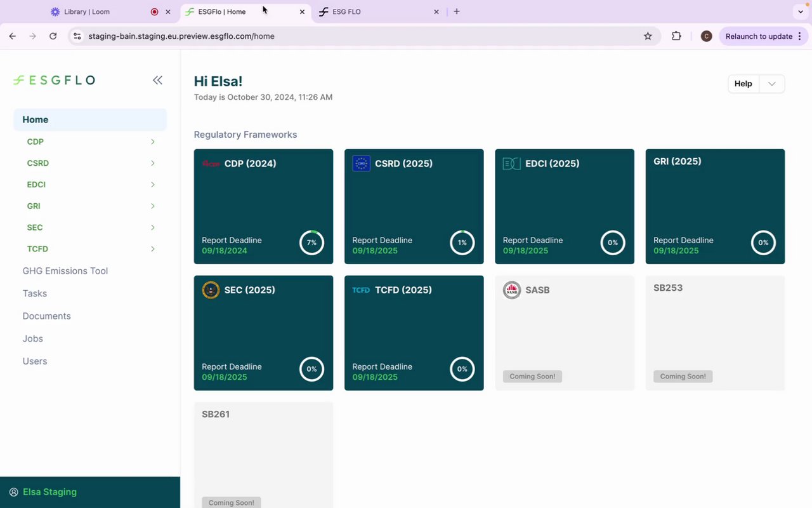
Task: Expand the TCFD sidebar section
Action: 153,249
